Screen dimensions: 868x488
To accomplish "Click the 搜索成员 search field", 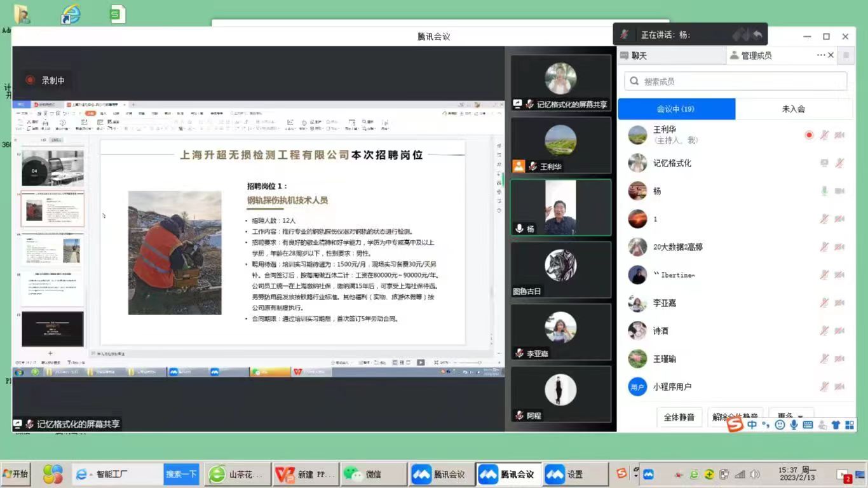I will [x=736, y=81].
